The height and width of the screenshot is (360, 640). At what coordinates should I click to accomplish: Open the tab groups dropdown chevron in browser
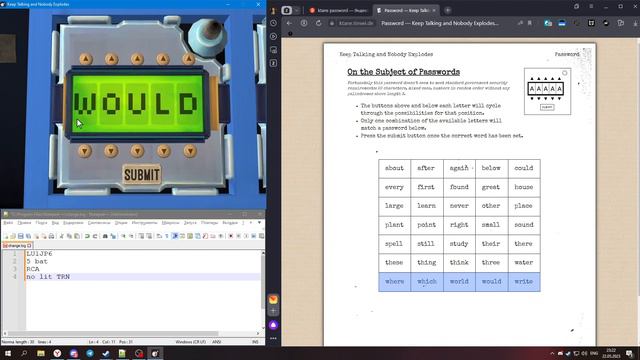coord(297,10)
